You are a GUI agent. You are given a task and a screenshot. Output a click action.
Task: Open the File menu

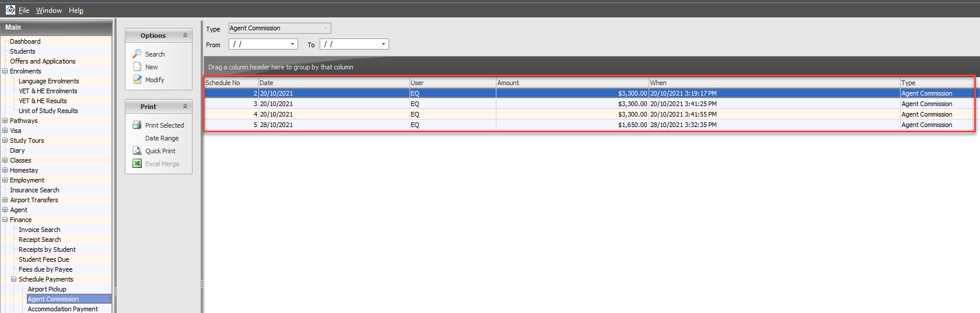tap(23, 10)
